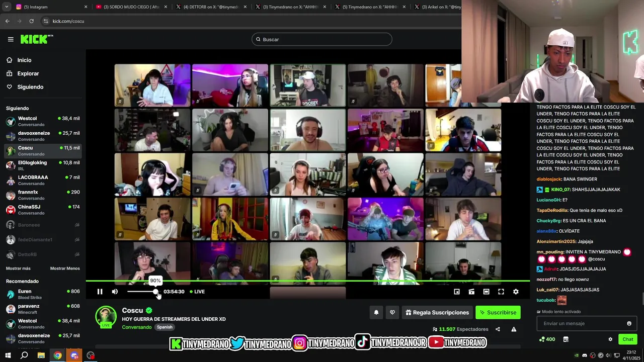The image size is (644, 362).
Task: Jump to LIVE in the player
Action: 197,292
